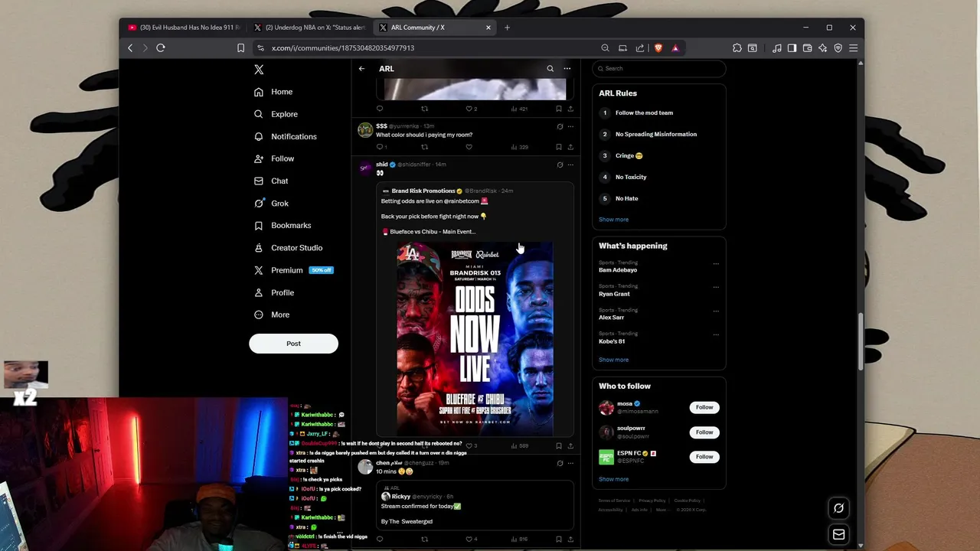Open options for Bam Adebayo trend
Screen dimensions: 980x551
716,264
